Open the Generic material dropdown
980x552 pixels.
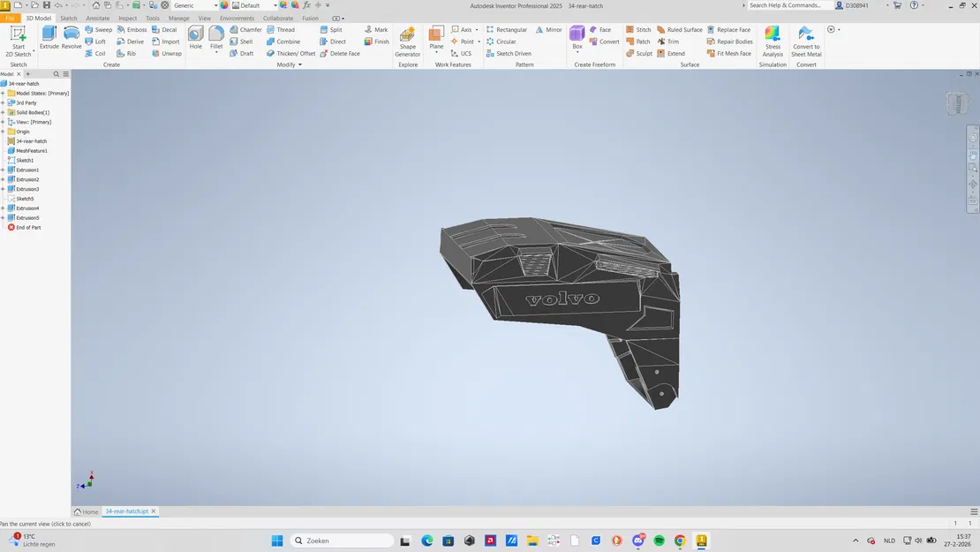215,4
